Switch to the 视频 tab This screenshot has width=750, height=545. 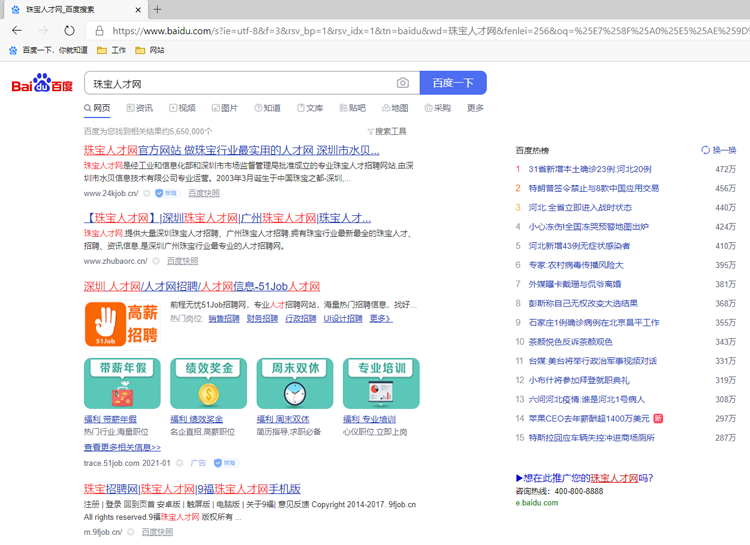(182, 108)
